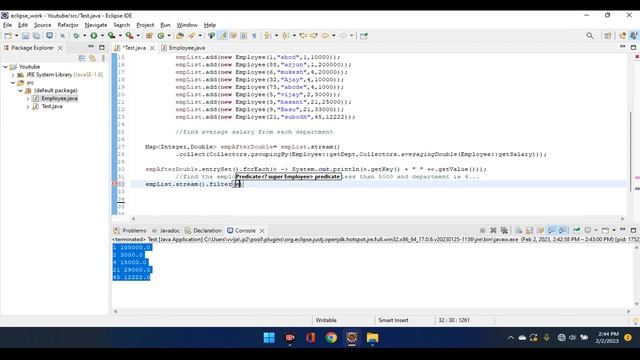Image resolution: width=640 pixels, height=360 pixels.
Task: Open dropdown arrow beside the Run button
Action: click(102, 36)
